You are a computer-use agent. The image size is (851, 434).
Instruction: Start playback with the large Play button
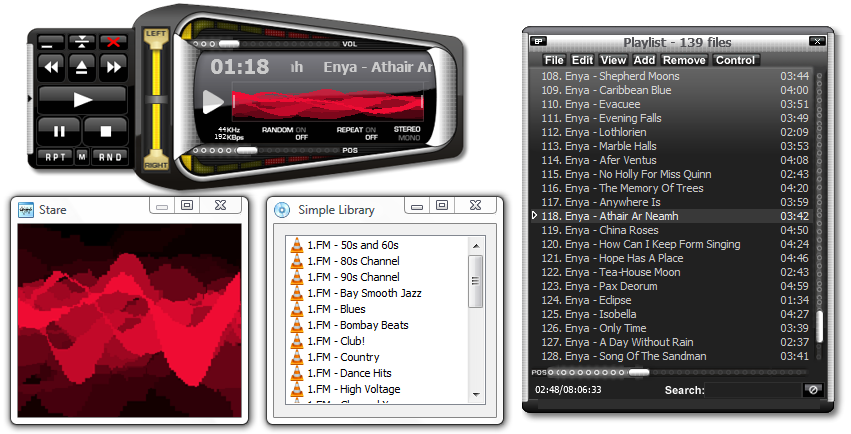click(x=82, y=99)
